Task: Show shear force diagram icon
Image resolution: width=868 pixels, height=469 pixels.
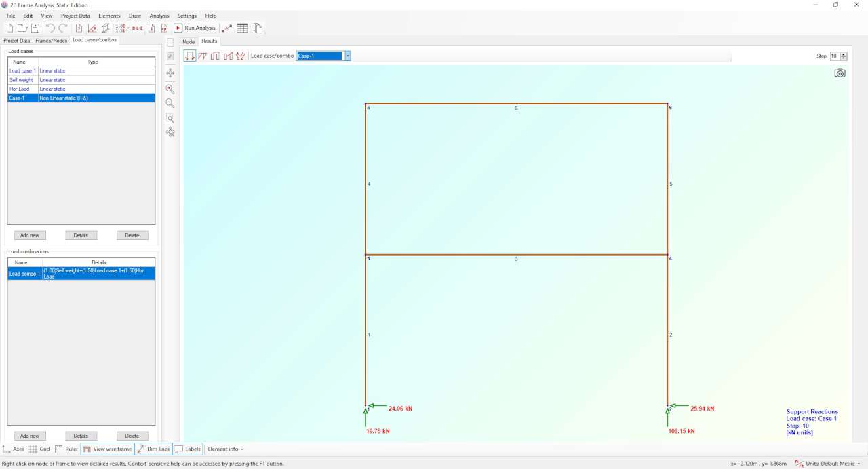Action: click(215, 56)
